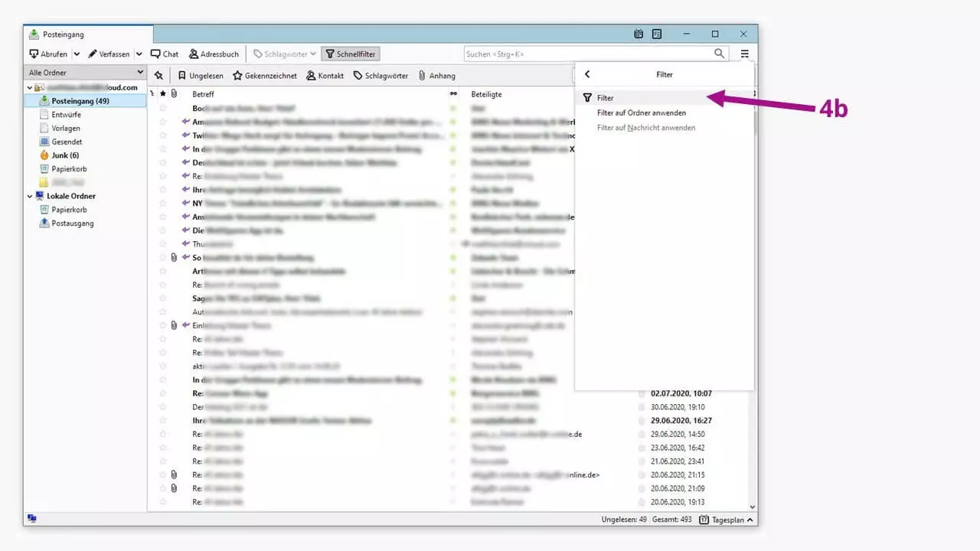Viewport: 980px width, 551px height.
Task: Click Verfassen to compose a new message
Action: pos(109,54)
